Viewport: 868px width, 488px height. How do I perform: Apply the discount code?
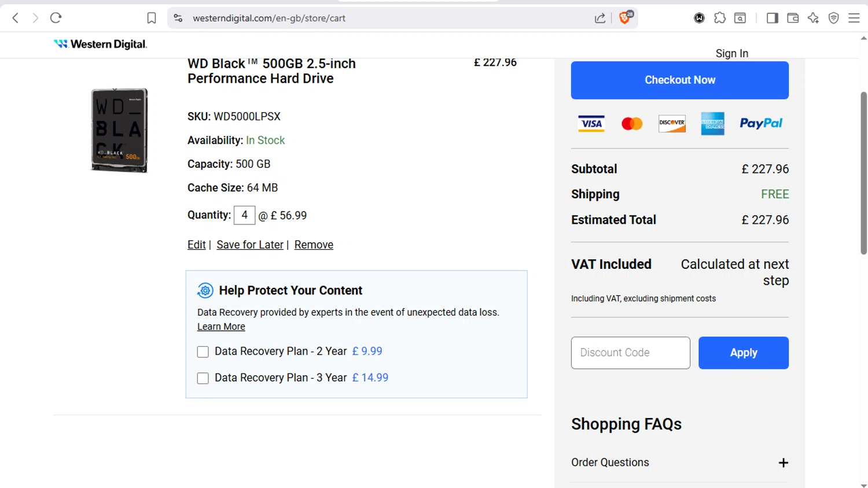(743, 353)
